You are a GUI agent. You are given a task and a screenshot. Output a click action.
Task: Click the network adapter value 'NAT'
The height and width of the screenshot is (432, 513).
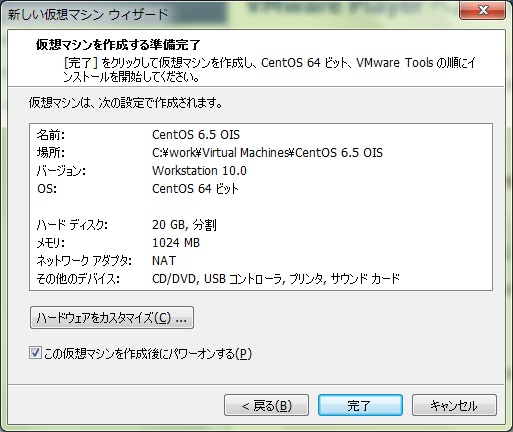164,261
